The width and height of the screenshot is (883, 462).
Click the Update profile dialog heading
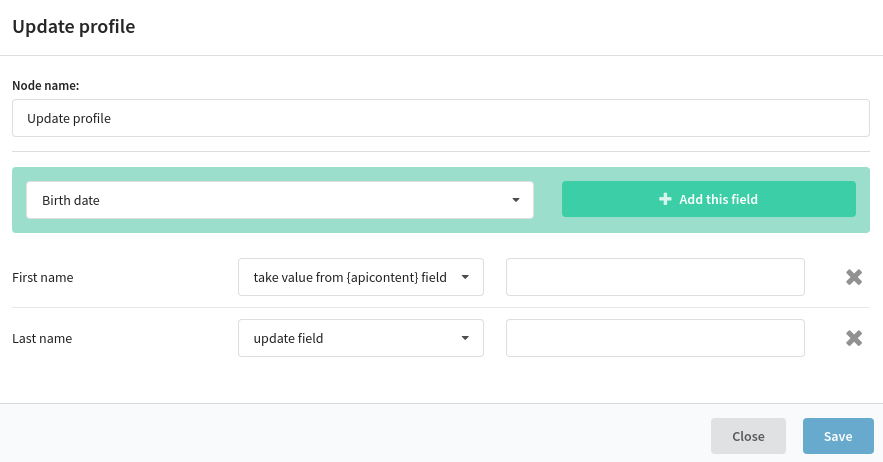click(74, 26)
